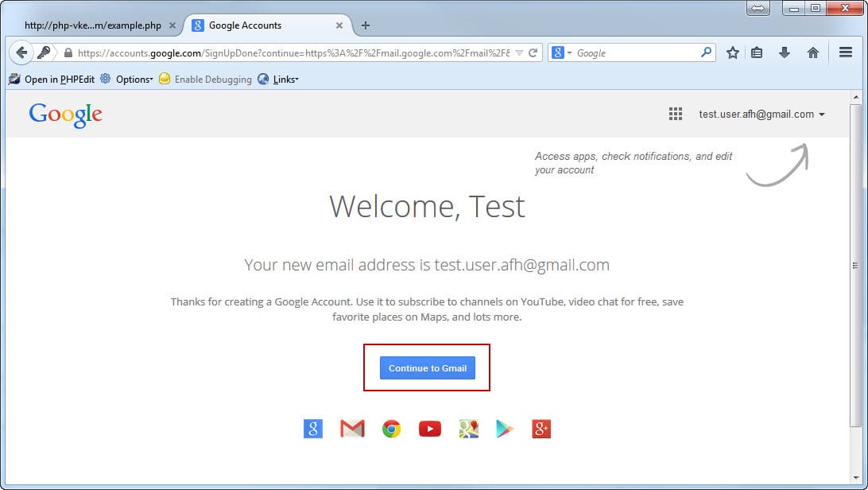Viewport: 868px width, 490px height.
Task: Click the Gmail icon in the apps row
Action: point(352,429)
